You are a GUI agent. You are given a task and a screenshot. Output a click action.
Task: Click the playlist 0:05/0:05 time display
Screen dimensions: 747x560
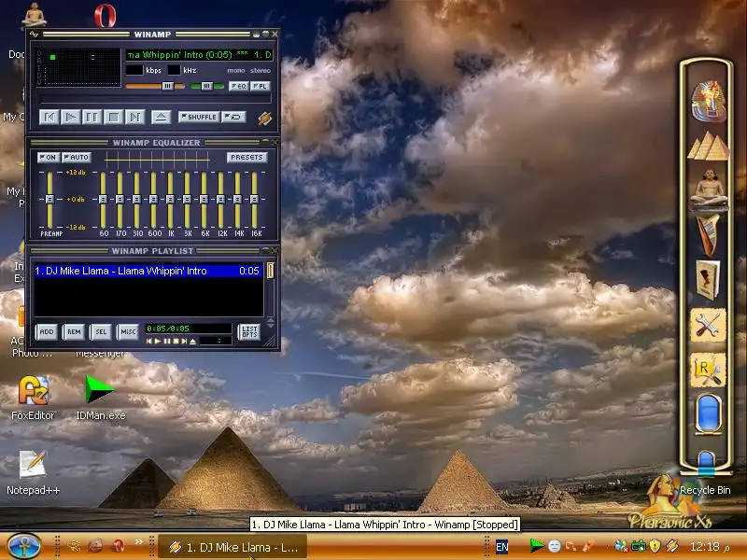pos(188,329)
